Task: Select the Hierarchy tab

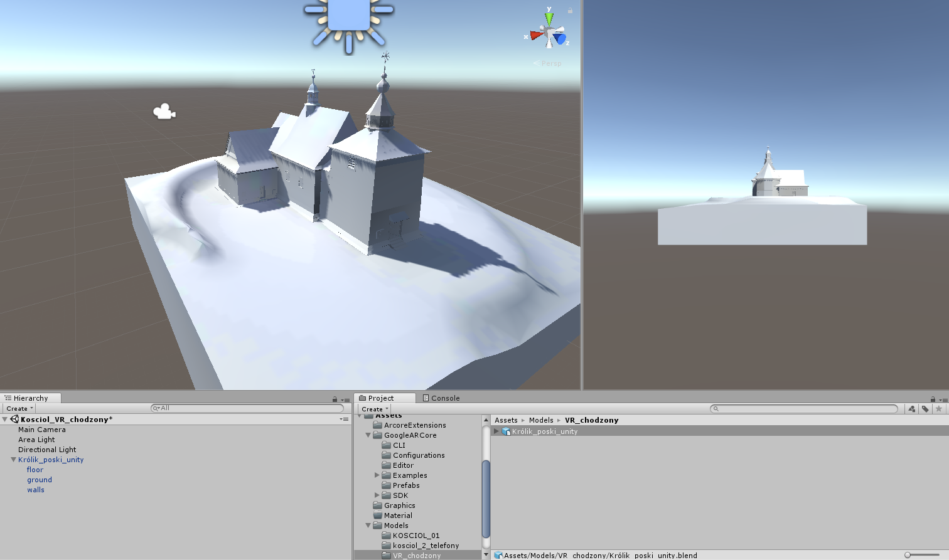Action: pyautogui.click(x=30, y=398)
